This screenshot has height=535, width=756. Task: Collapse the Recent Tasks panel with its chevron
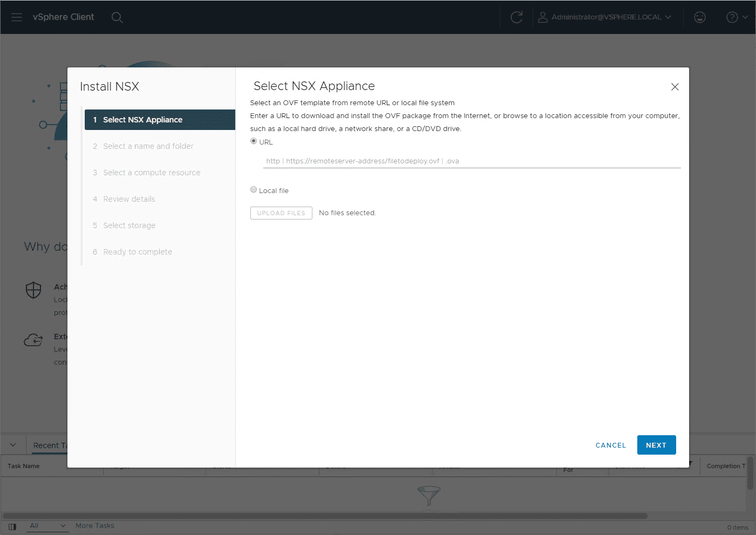[13, 444]
